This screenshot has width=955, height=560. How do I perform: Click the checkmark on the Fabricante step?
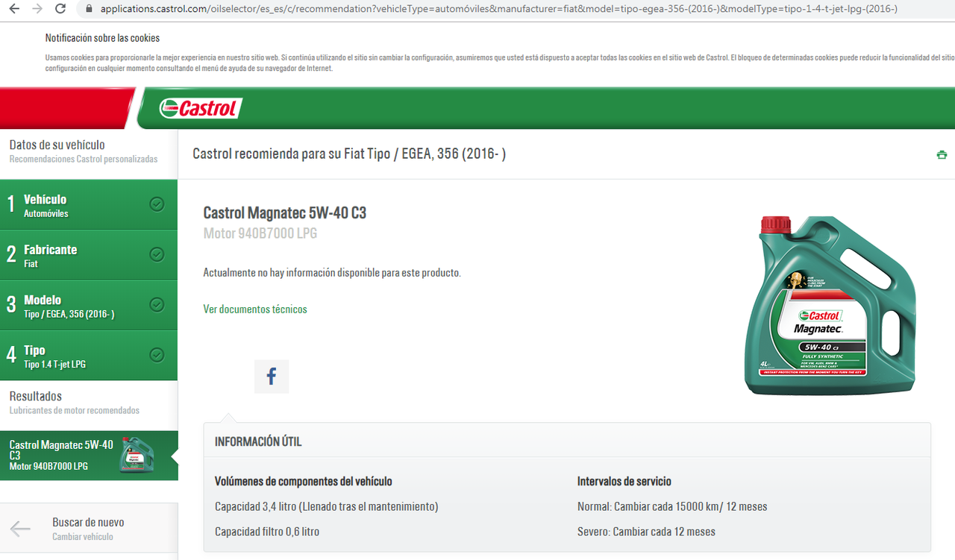[157, 254]
